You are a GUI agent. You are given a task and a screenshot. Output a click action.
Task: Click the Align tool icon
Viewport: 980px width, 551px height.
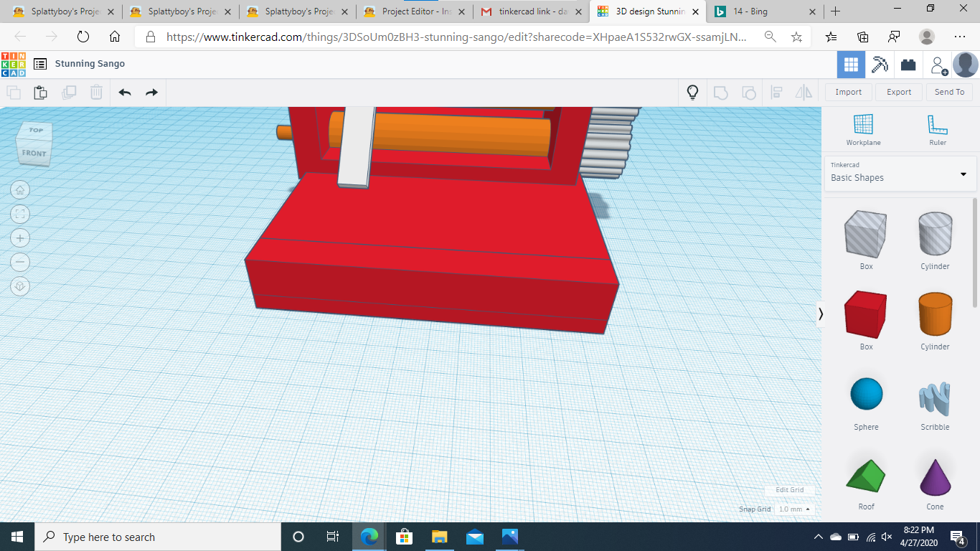(x=776, y=92)
